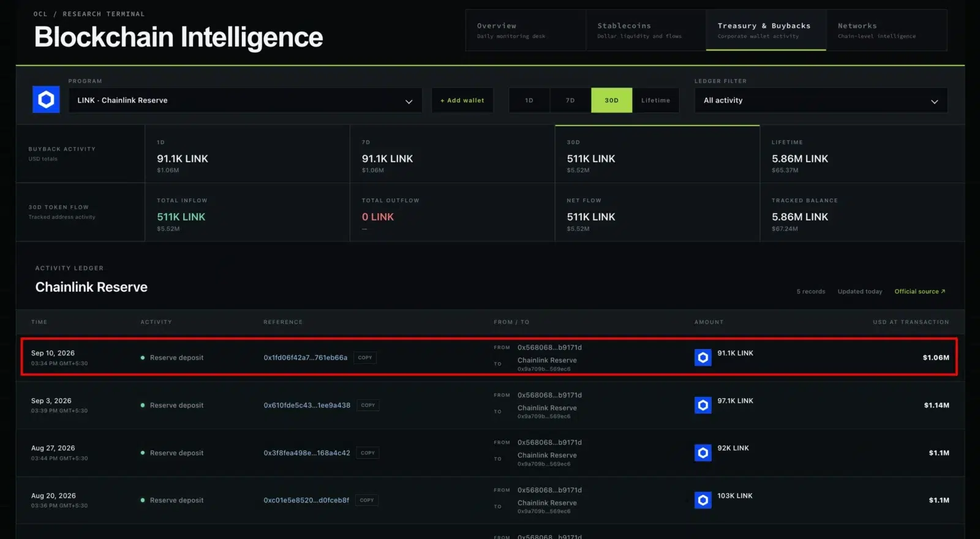Viewport: 980px width, 539px height.
Task: Open the Stablecoins tab
Action: click(x=646, y=30)
